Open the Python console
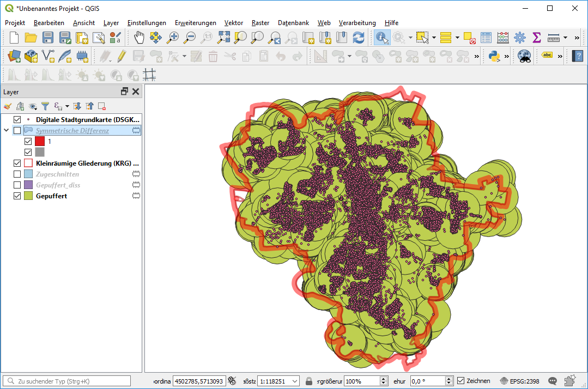 click(x=494, y=56)
